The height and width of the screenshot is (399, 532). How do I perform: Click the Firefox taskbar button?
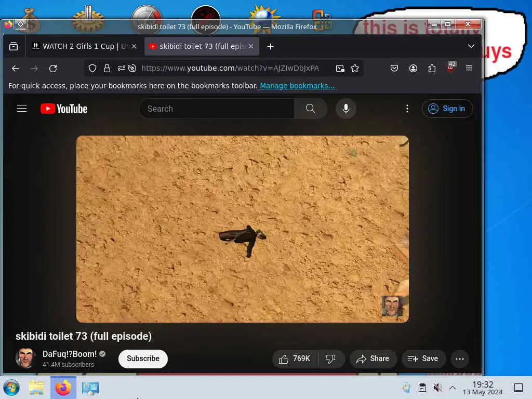tap(63, 388)
